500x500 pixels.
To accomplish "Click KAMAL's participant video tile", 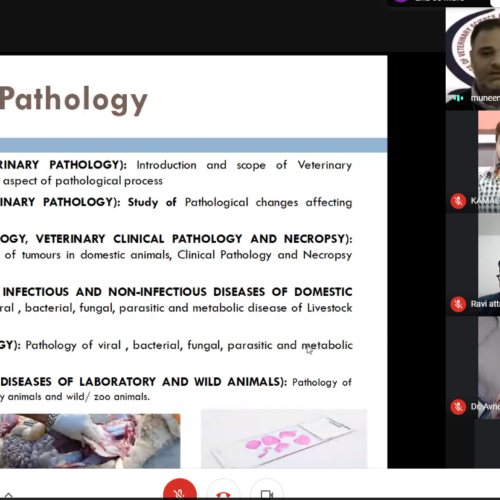I will point(473,161).
